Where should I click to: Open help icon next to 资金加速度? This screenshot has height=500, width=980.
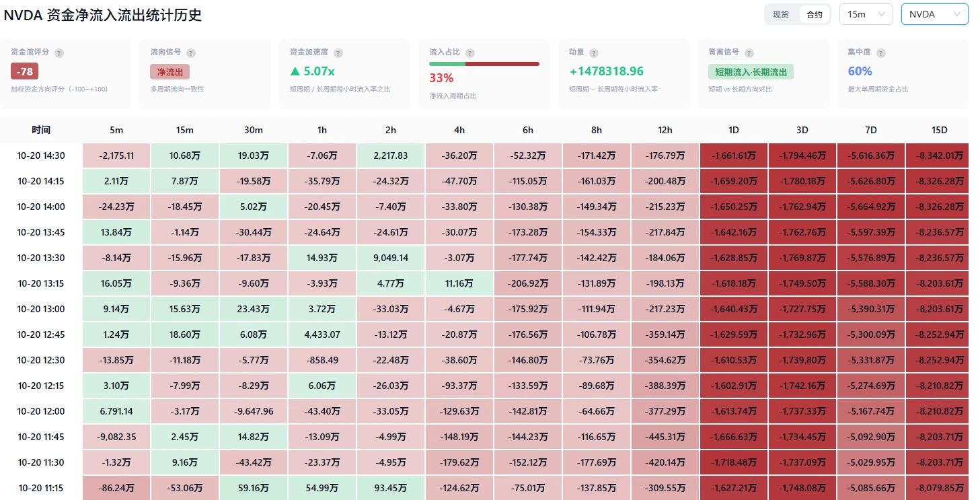click(x=338, y=52)
